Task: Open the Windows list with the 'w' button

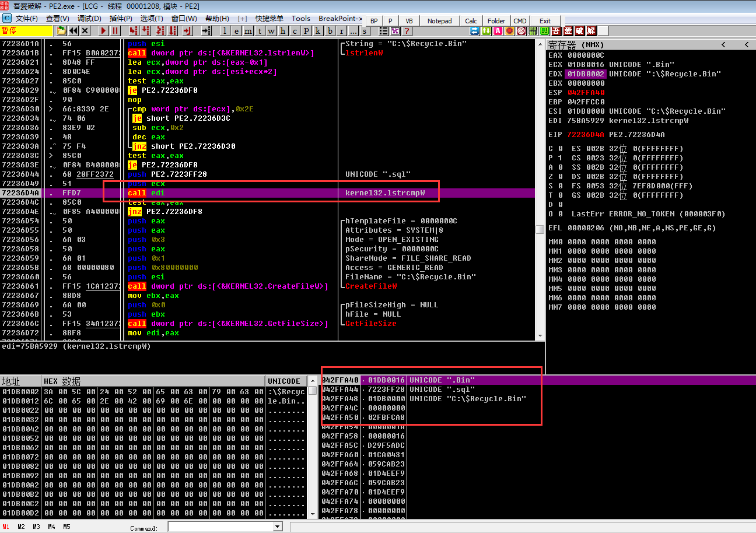Action: (x=272, y=31)
